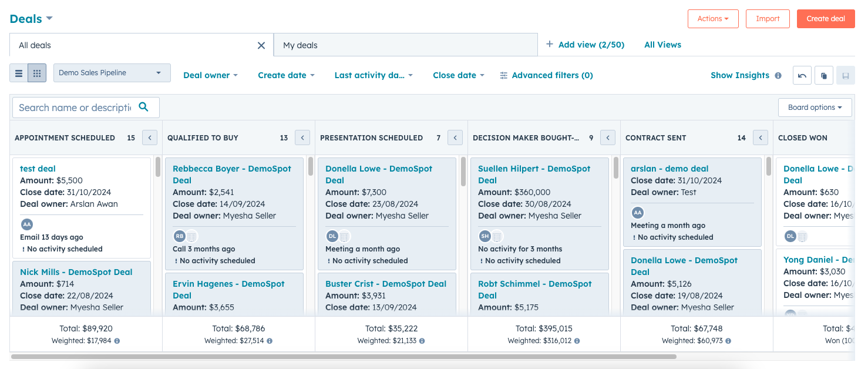Click AA avatar on test deal card
868x369 pixels.
click(27, 224)
